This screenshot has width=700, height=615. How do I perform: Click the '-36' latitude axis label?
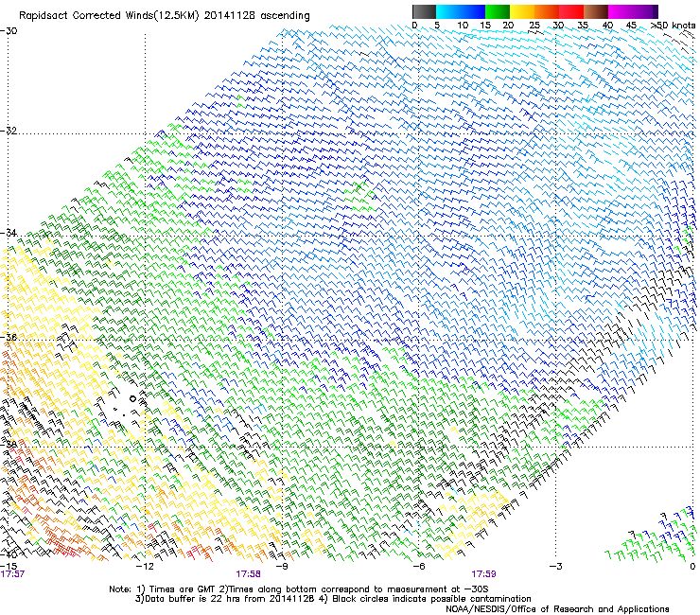(9, 337)
